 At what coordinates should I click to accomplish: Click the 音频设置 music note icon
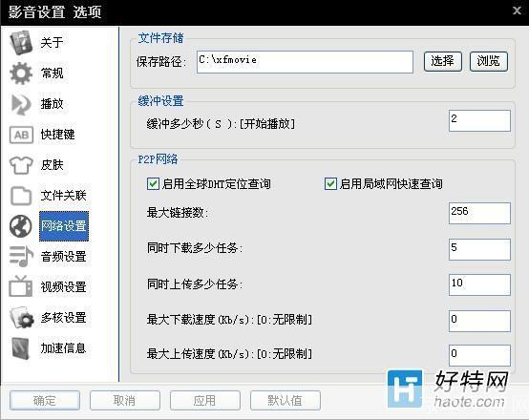point(21,257)
